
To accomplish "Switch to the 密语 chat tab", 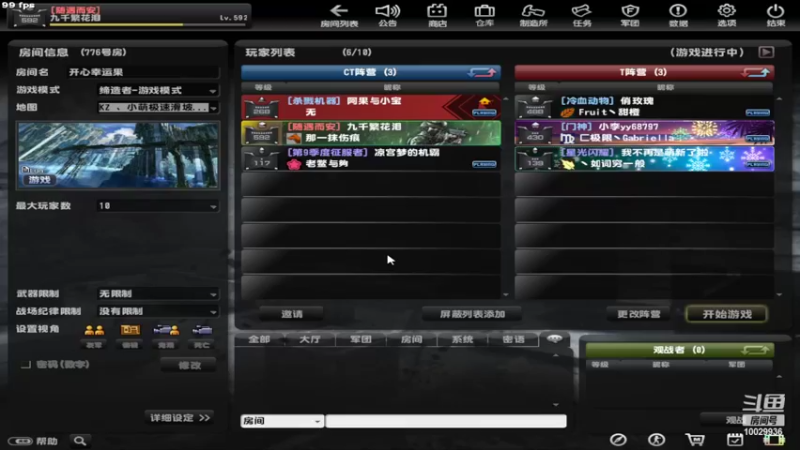I will point(513,339).
